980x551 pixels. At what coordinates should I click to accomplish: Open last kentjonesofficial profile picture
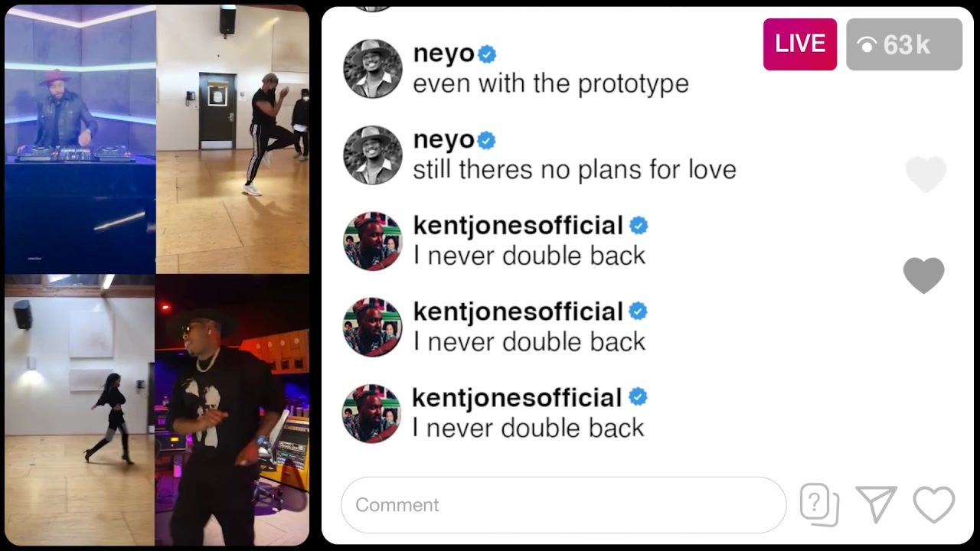pyautogui.click(x=372, y=413)
